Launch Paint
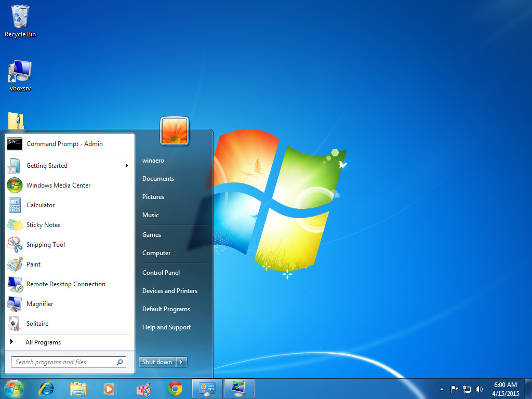Image resolution: width=532 pixels, height=399 pixels. coord(34,264)
